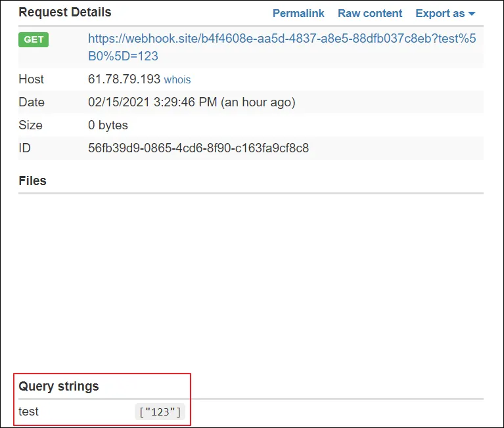Select the host IP 61.78.79.193
Screen dimensions: 504x428
coord(124,79)
